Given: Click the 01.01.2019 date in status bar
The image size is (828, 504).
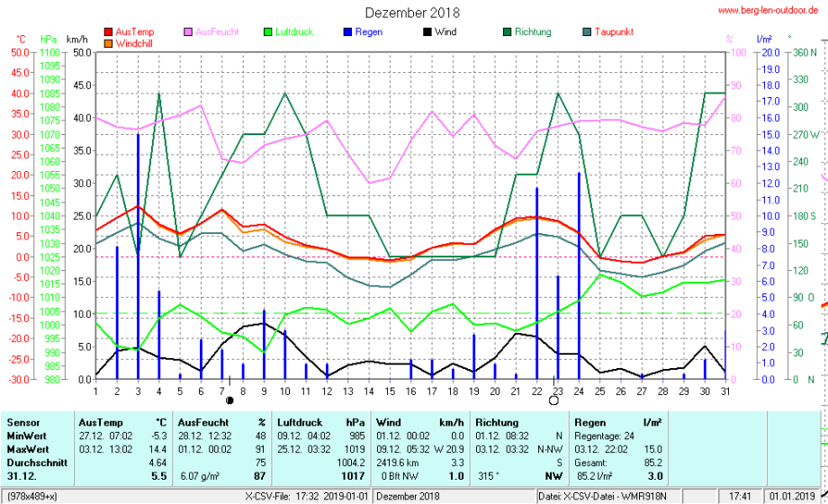Looking at the screenshot, I should 790,496.
